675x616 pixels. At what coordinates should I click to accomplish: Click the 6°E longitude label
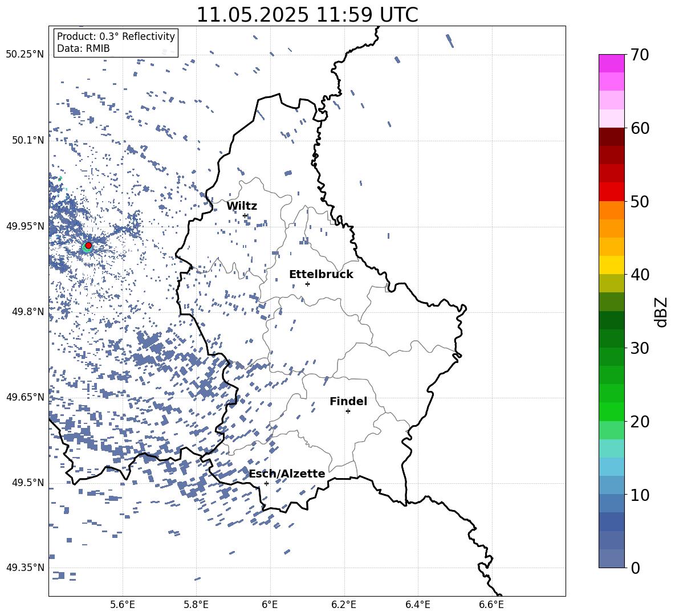pyautogui.click(x=270, y=605)
